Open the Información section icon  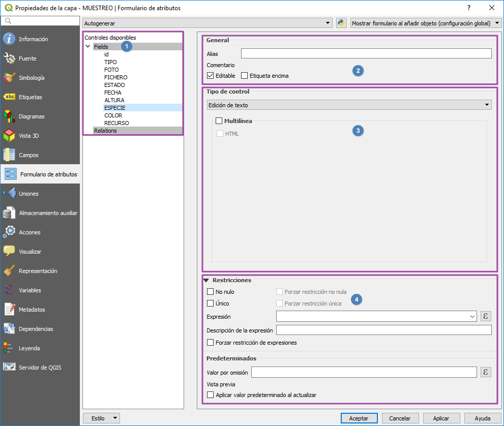coord(9,39)
